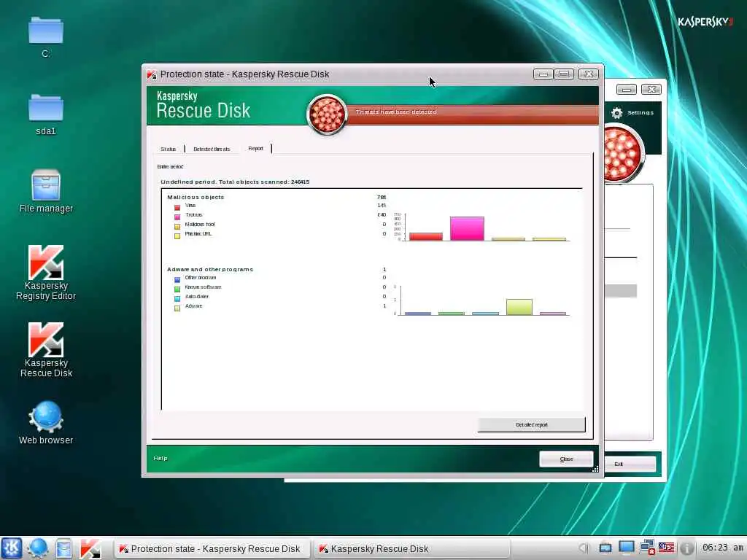Click the 'Trojans' row label

pos(193,215)
